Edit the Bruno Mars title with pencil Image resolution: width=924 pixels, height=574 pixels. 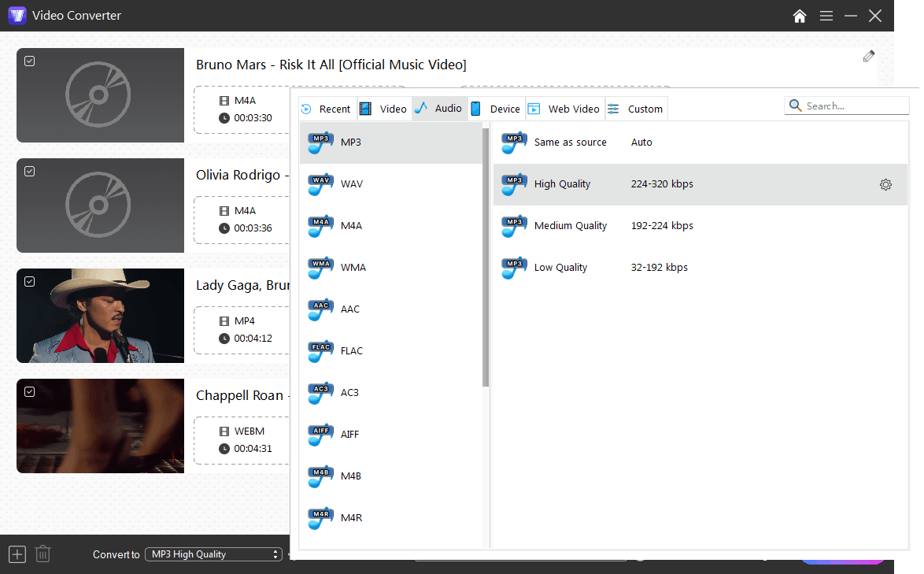click(869, 57)
